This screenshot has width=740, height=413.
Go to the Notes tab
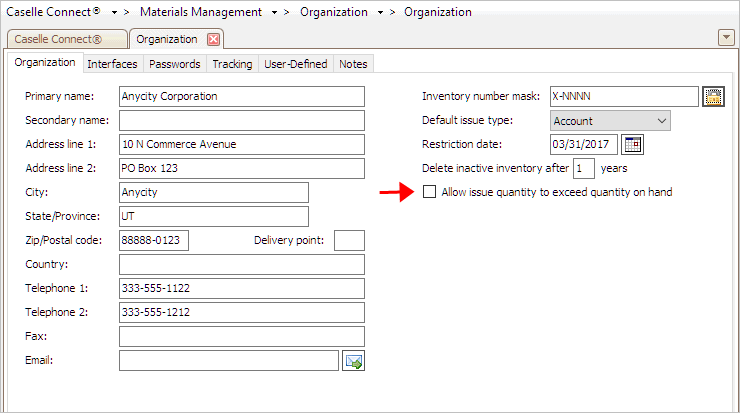coord(353,64)
